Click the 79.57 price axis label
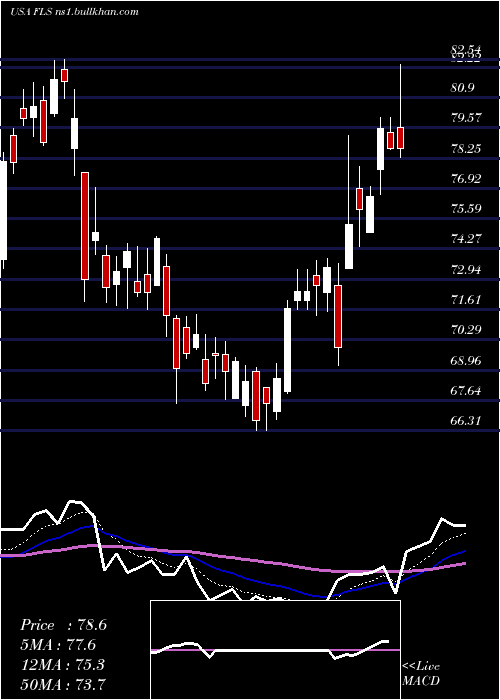Image resolution: width=500 pixels, height=700 pixels. pyautogui.click(x=466, y=118)
